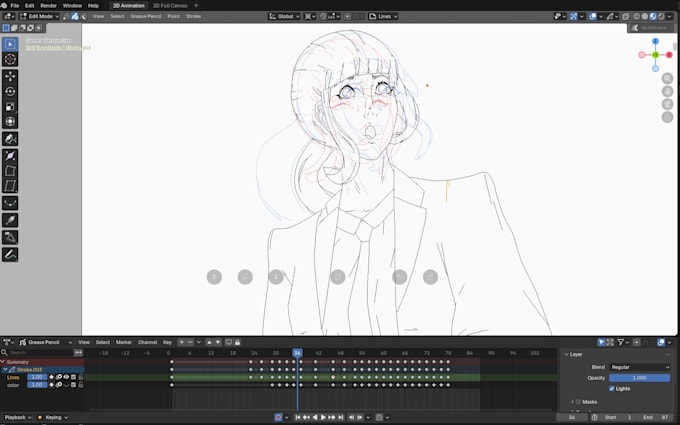
Task: Remove layer with minus icon in dopesheet
Action: point(190,342)
